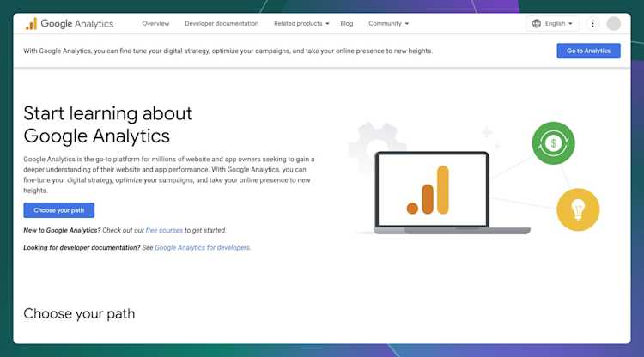Viewport: 644px width, 357px height.
Task: Click the globe language icon
Action: tap(537, 23)
